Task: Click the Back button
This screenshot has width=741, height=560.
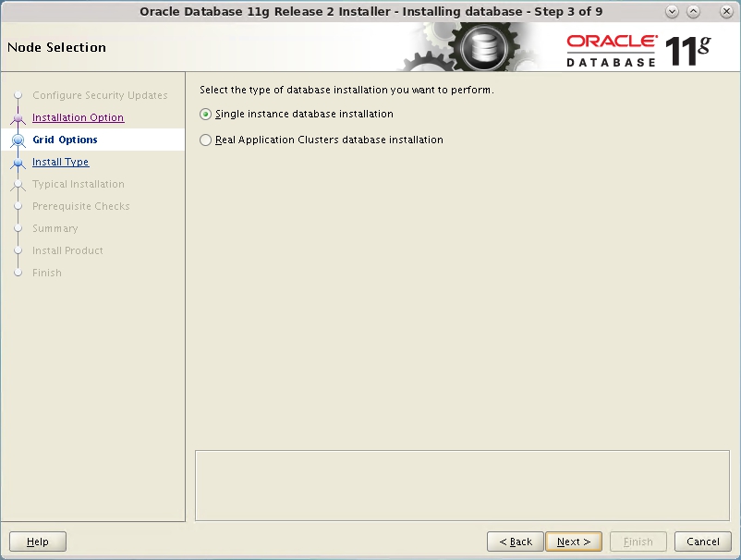Action: pos(516,542)
